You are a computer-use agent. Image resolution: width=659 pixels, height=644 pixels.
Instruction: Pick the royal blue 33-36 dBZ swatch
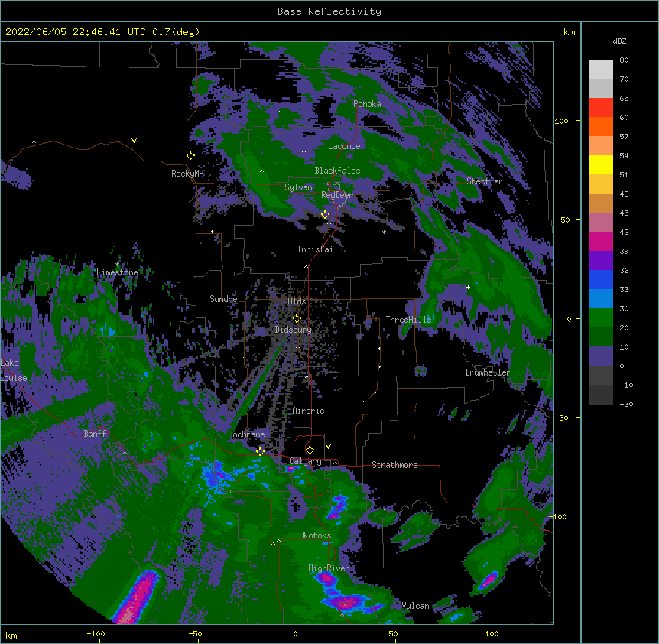[x=601, y=279]
